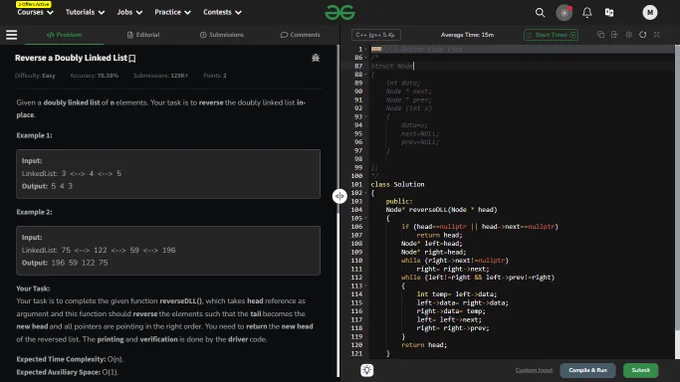
Task: Collapse code fold at line 102
Action: pos(366,193)
